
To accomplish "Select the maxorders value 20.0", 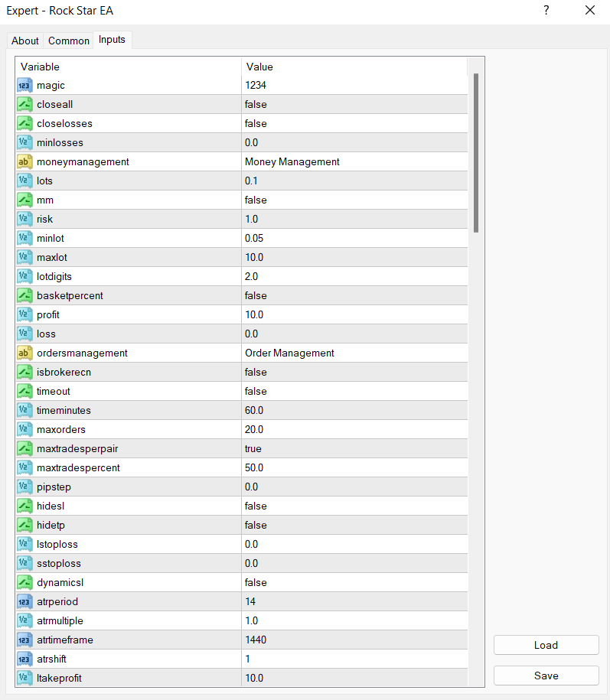I will (354, 429).
